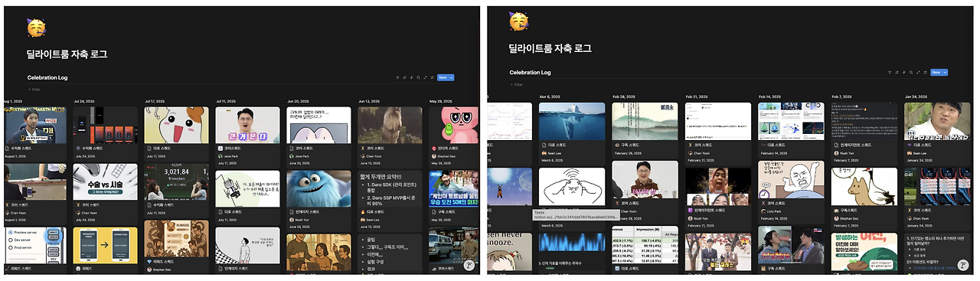
Task: Open automations lightning icon in right window
Action: tap(904, 73)
